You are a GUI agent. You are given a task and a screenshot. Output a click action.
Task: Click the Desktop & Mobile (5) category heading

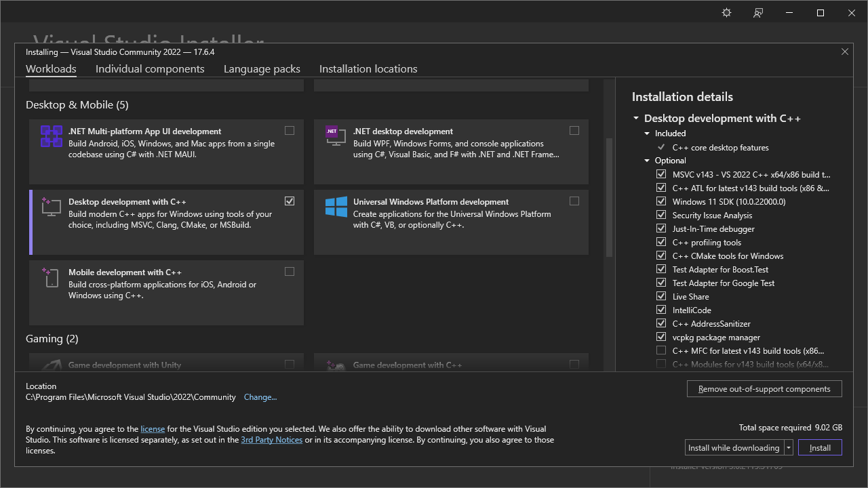(x=77, y=105)
